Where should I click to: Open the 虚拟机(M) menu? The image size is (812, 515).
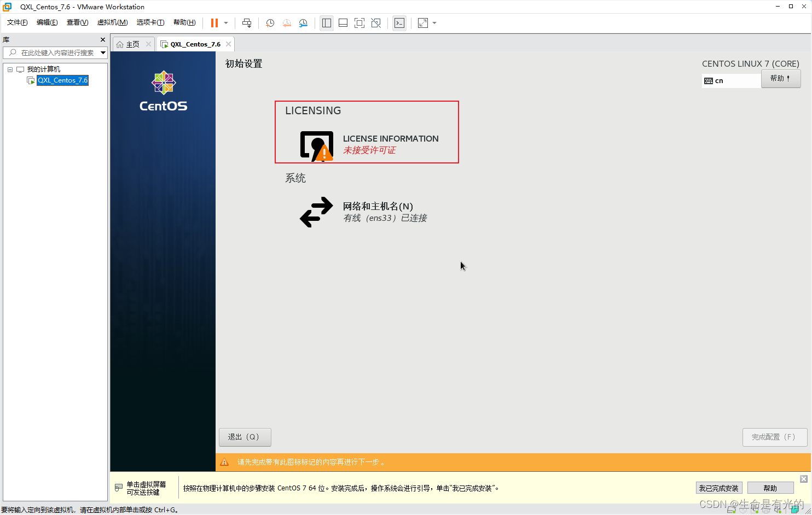[x=112, y=22]
